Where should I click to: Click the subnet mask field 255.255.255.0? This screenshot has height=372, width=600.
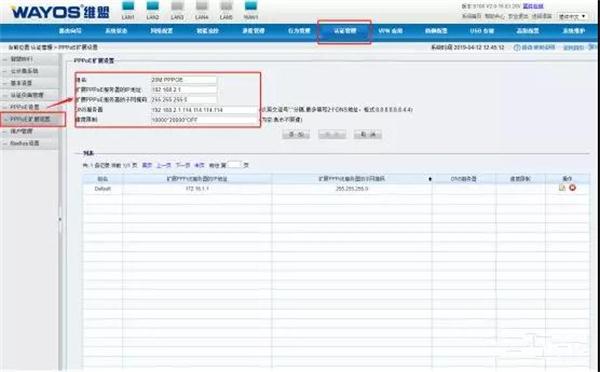(x=184, y=100)
